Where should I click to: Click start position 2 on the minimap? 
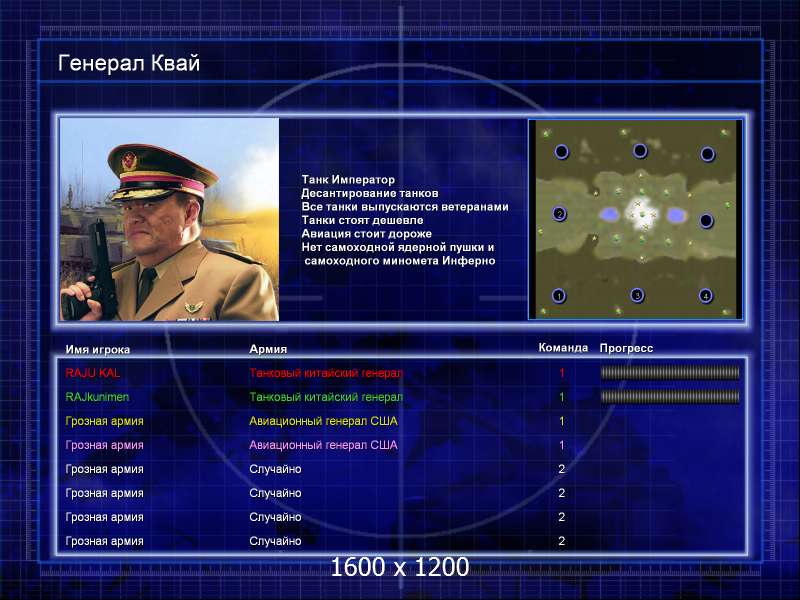tap(560, 214)
